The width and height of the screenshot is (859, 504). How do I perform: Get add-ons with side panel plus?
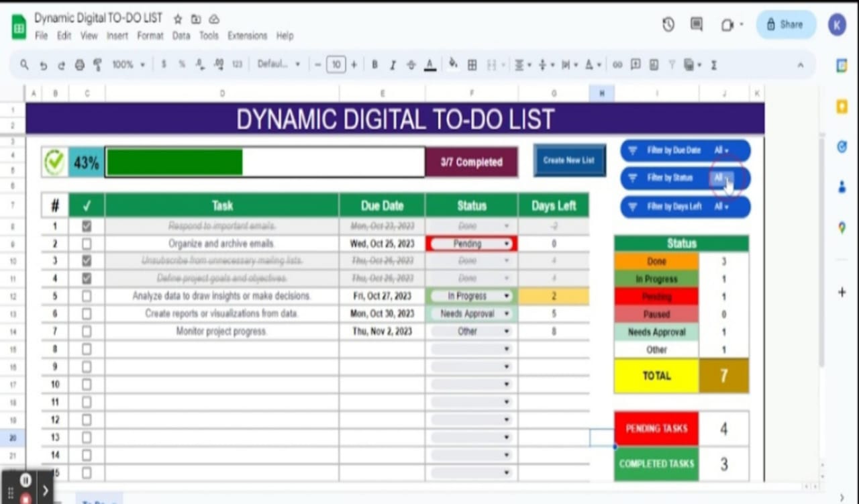842,292
